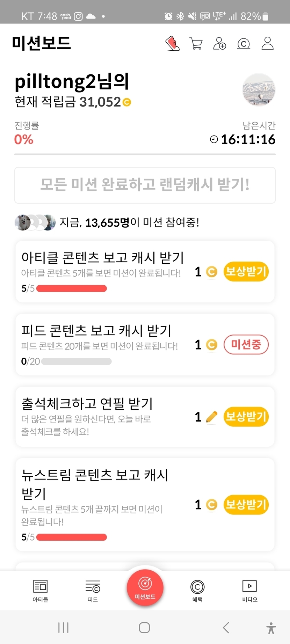
Task: Open the cash coin icon in header
Action: (x=244, y=44)
